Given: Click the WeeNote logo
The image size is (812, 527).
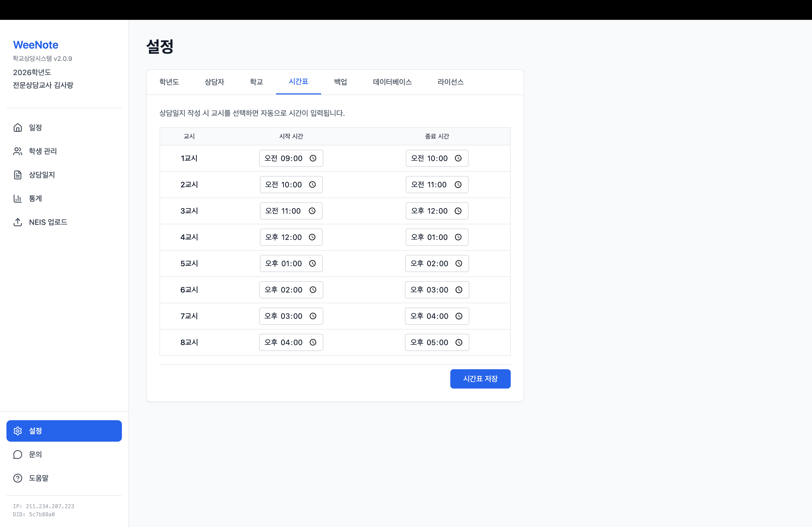Looking at the screenshot, I should pos(35,44).
